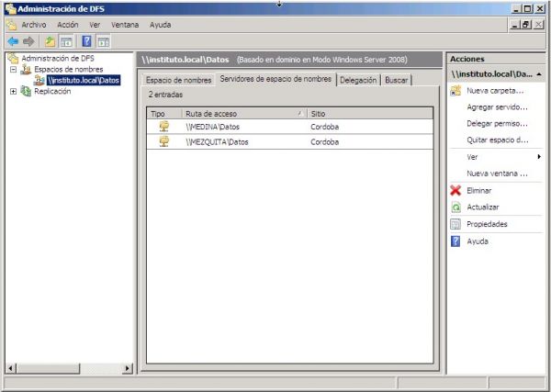Click the Cordoba site cell for MEDINA

point(325,127)
